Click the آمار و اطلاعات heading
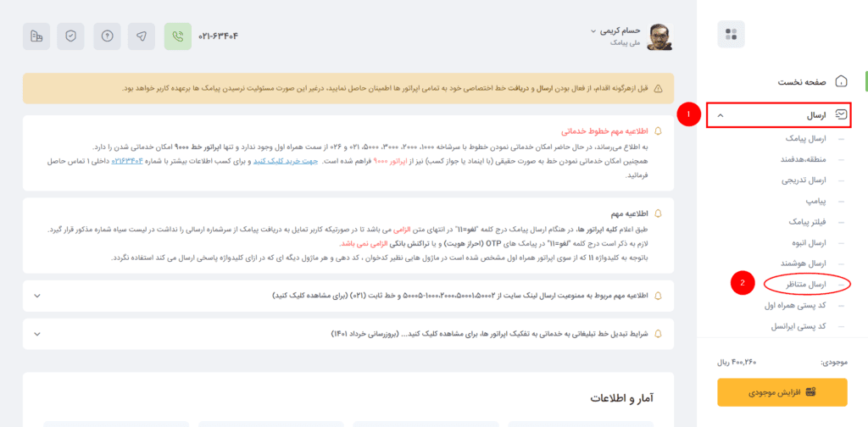Image resolution: width=868 pixels, height=427 pixels. (622, 398)
